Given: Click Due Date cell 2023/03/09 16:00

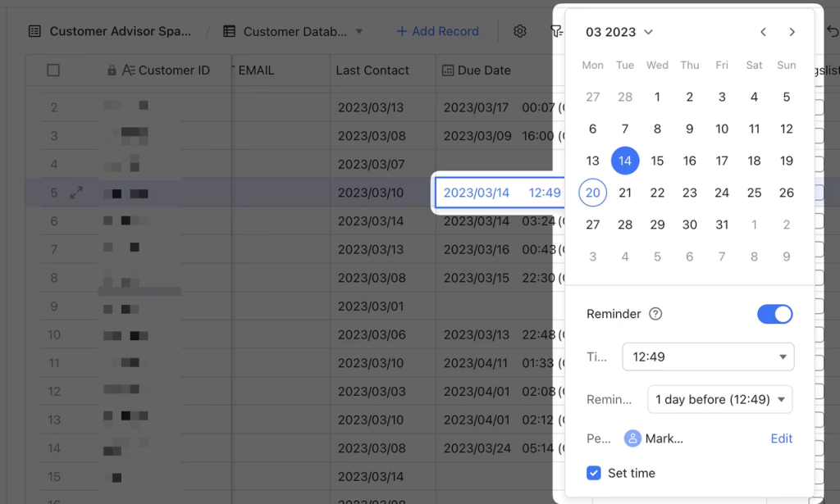Looking at the screenshot, I should click(500, 136).
